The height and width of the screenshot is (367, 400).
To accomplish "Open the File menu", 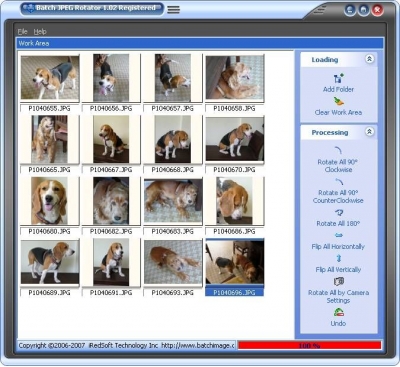I will point(23,32).
